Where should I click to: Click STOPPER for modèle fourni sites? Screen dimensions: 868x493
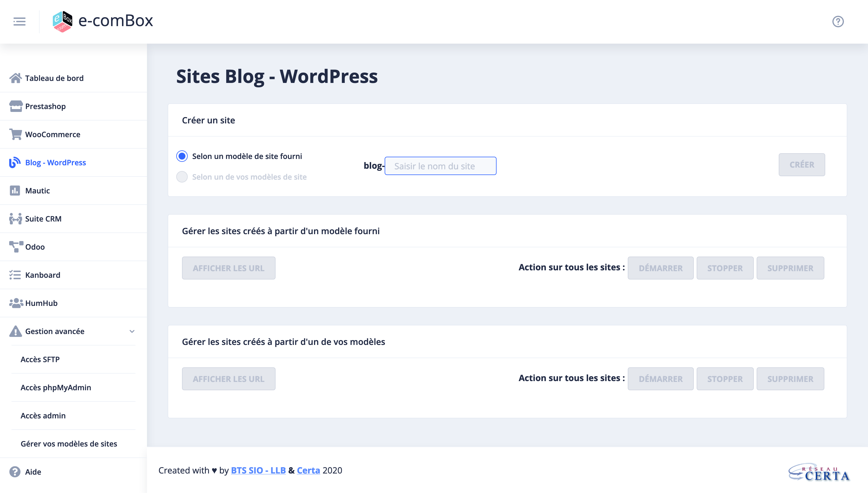pos(725,268)
